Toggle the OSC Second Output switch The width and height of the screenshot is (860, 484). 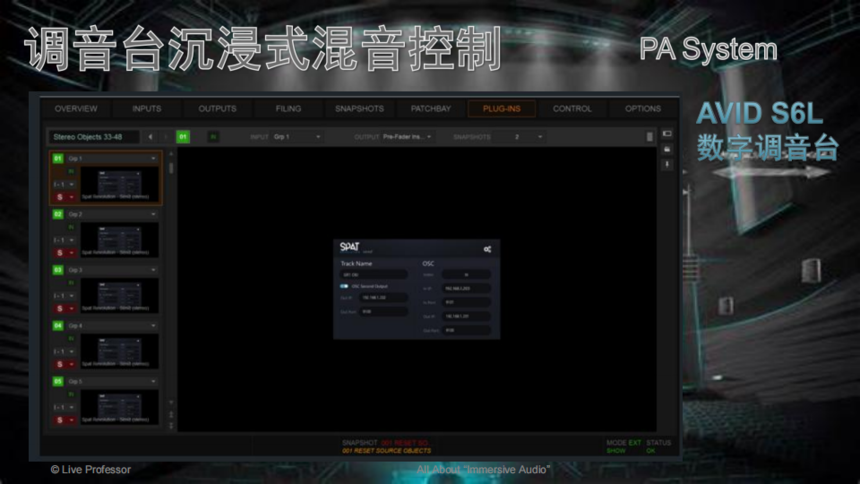pos(344,285)
